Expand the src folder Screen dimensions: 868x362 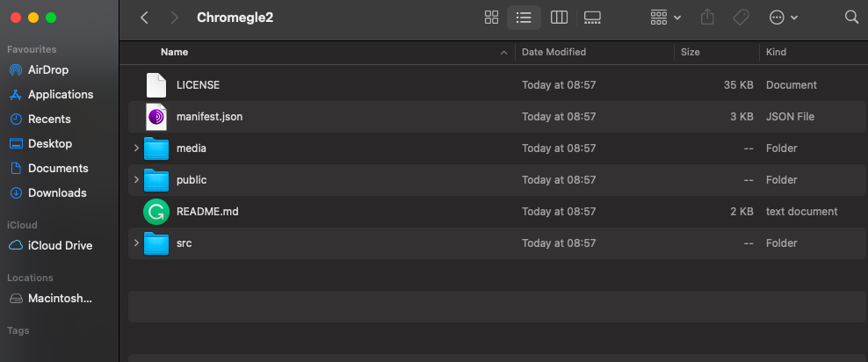point(136,243)
